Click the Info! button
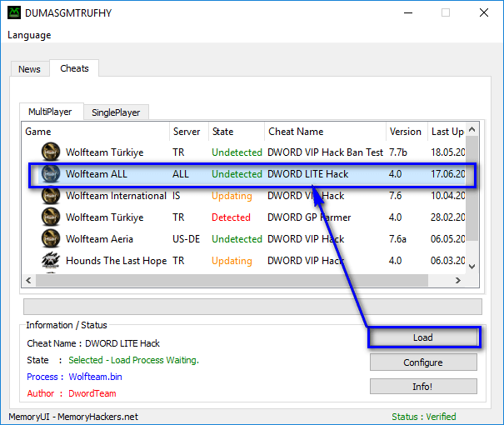The width and height of the screenshot is (504, 425). tap(423, 387)
